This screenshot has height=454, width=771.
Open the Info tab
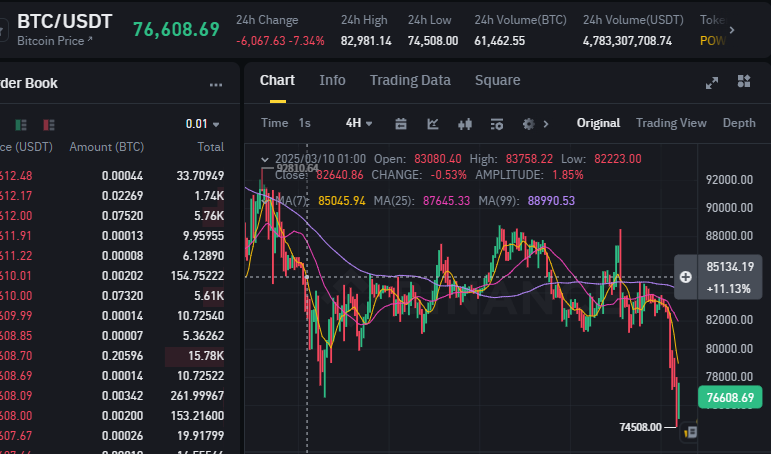point(332,80)
